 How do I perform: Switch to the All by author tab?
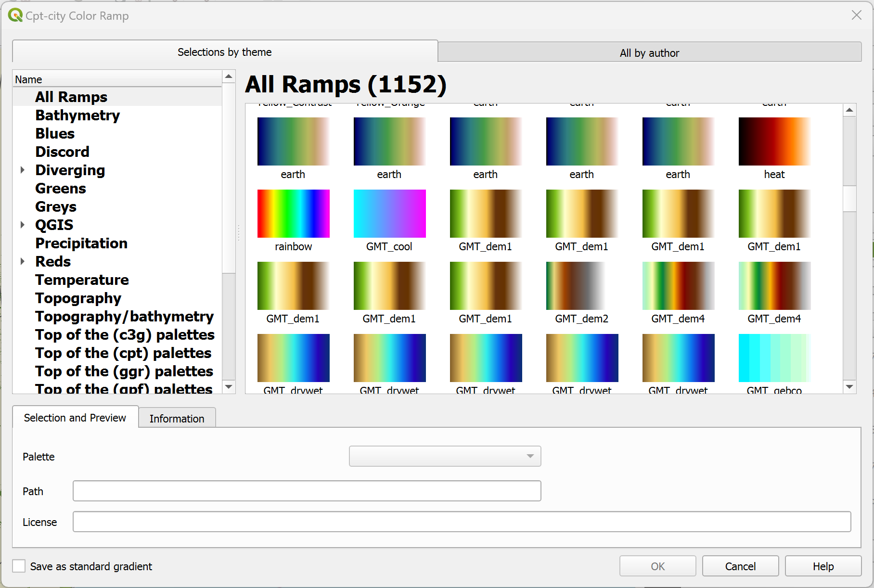(x=649, y=52)
